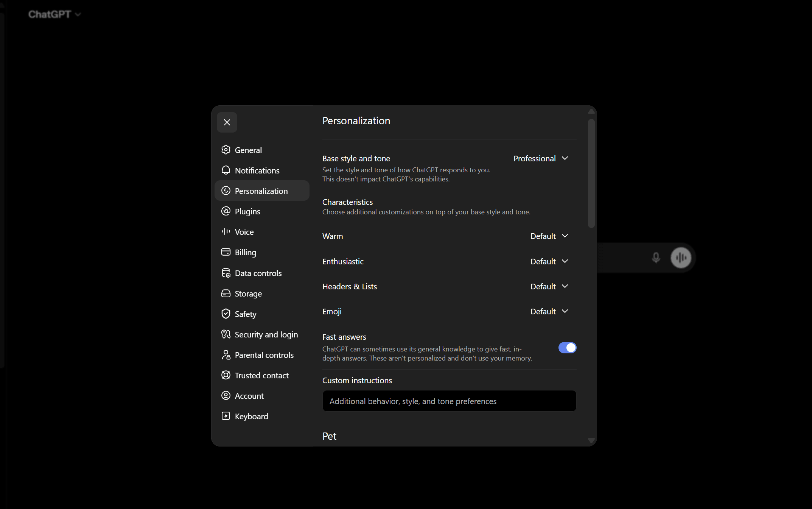Select the Voice label in the sidebar
This screenshot has height=509, width=812.
pos(244,232)
